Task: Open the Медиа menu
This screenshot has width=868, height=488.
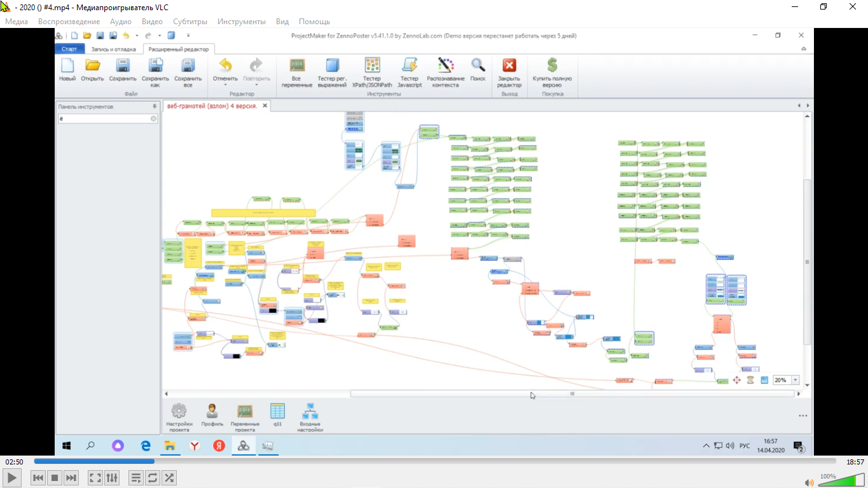Action: click(17, 22)
